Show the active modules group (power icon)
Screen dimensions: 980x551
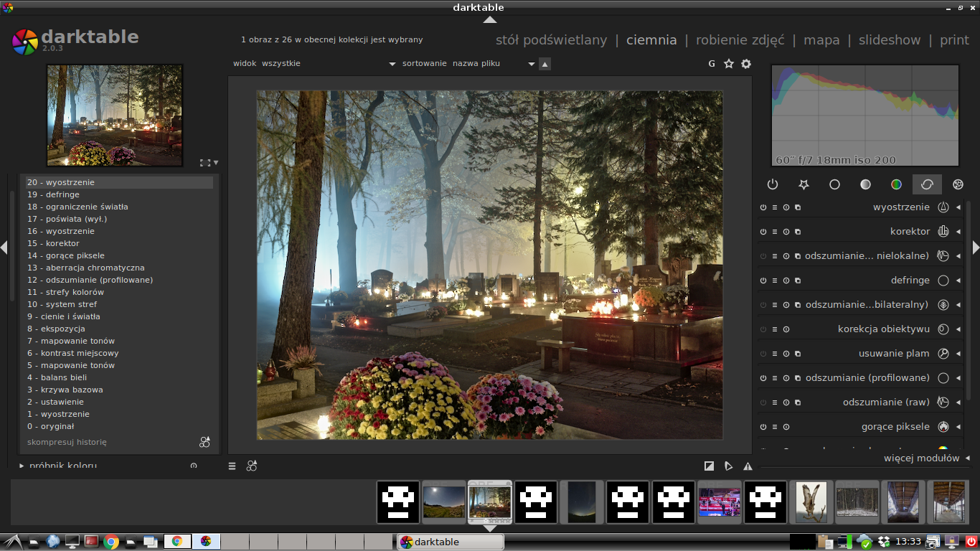[x=773, y=184]
